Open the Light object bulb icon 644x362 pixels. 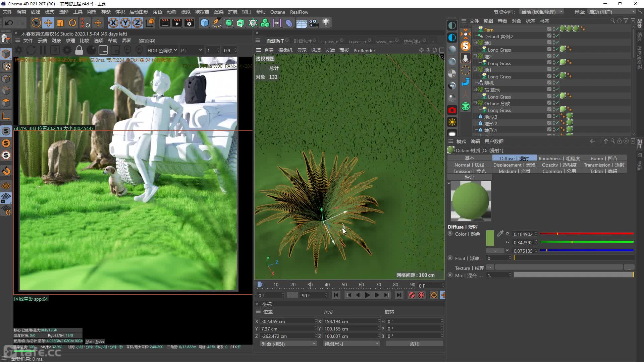click(326, 23)
